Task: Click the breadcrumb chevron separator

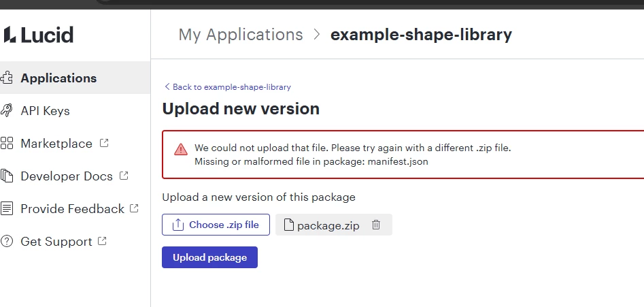Action: click(x=317, y=34)
